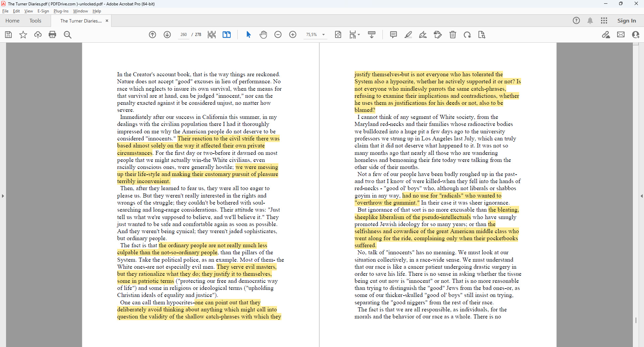Open the find text magnifier tool
Image resolution: width=644 pixels, height=347 pixels.
(x=67, y=35)
